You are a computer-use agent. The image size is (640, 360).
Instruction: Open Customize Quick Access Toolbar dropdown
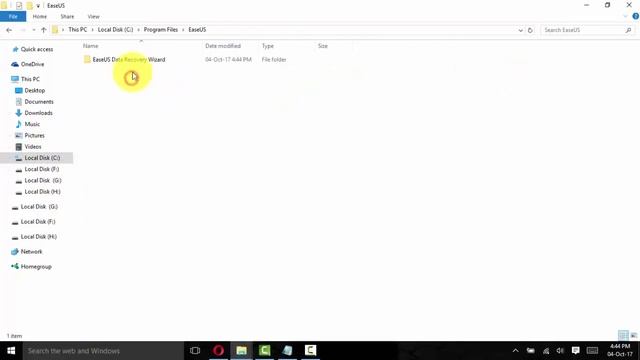(38, 6)
